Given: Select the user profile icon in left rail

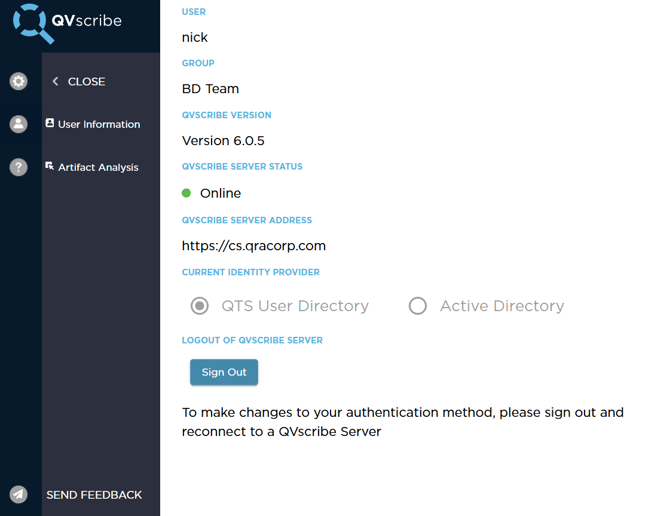Looking at the screenshot, I should 18,124.
